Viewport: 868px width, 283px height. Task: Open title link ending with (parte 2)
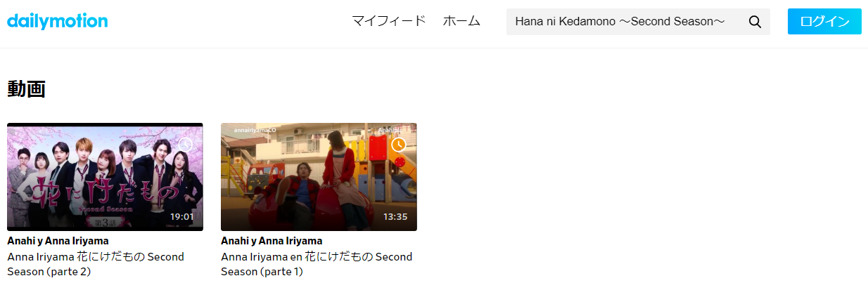tap(96, 264)
